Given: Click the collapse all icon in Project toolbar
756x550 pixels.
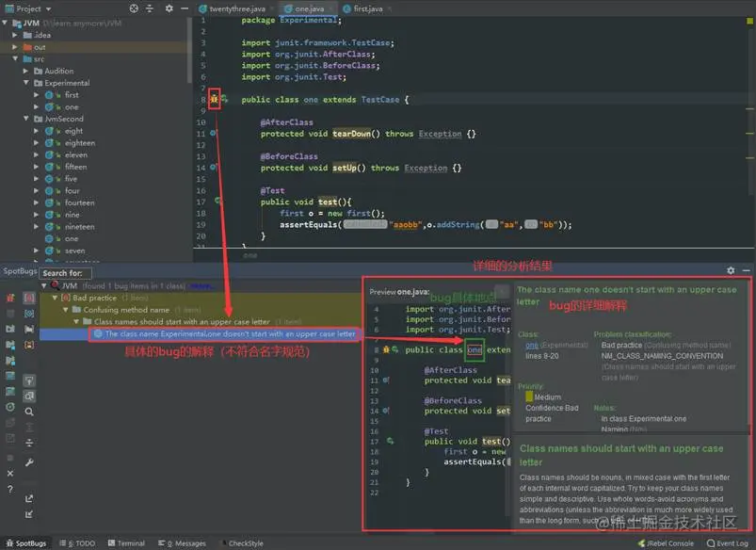Looking at the screenshot, I should coord(150,8).
